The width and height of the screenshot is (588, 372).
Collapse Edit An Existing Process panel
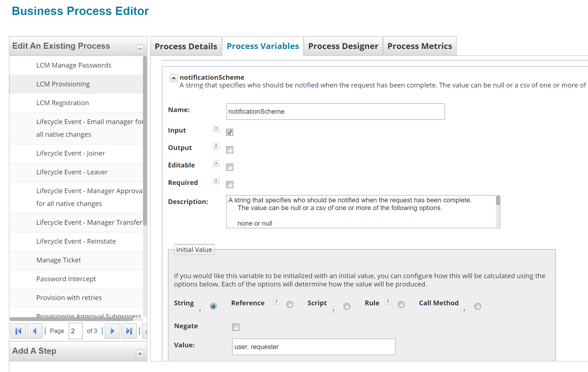point(140,49)
